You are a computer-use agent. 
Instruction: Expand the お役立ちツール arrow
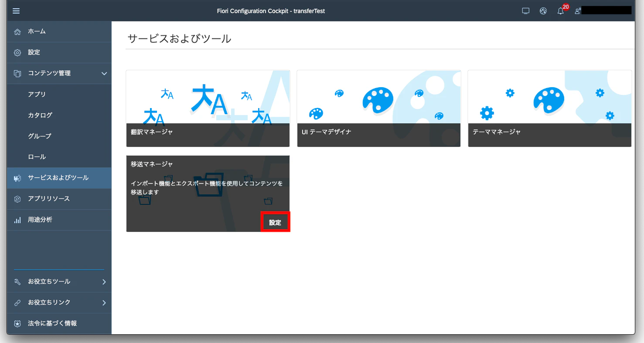104,282
